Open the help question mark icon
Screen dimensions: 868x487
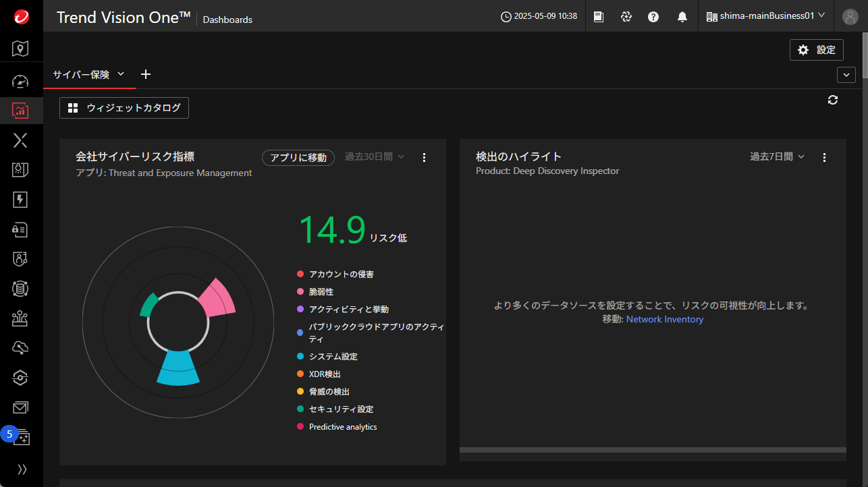[x=653, y=16]
